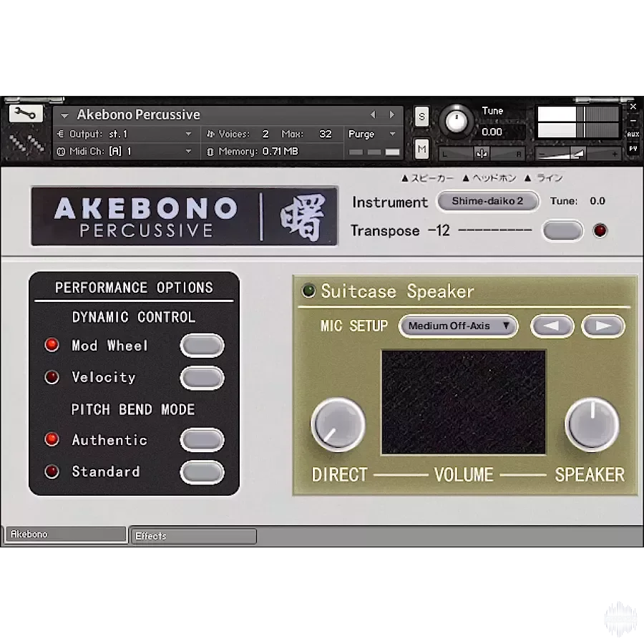This screenshot has width=644, height=644.
Task: Adjust the Tune knob in the header
Action: [x=456, y=122]
